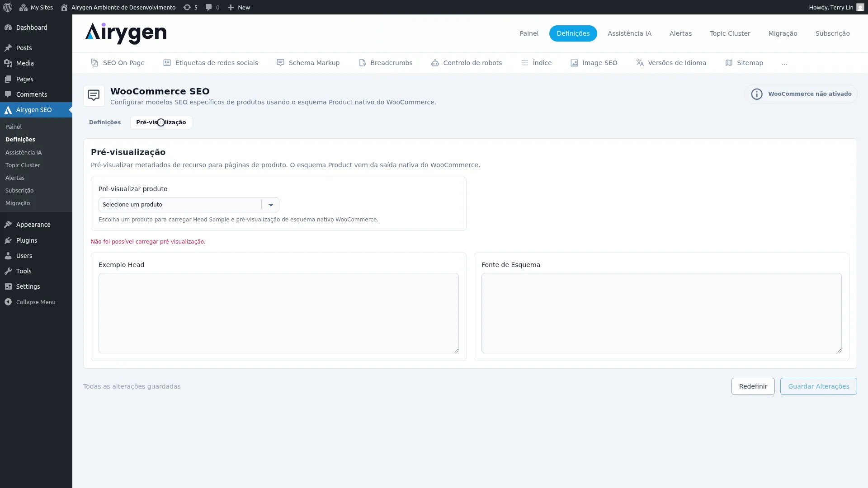Open Alertas submenu in sidebar
The image size is (868, 488).
[15, 178]
